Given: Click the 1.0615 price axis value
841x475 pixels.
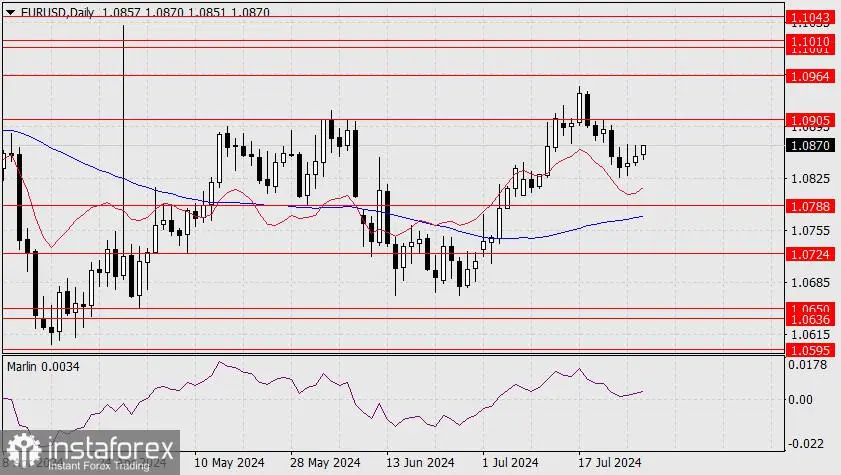Looking at the screenshot, I should pyautogui.click(x=810, y=335).
